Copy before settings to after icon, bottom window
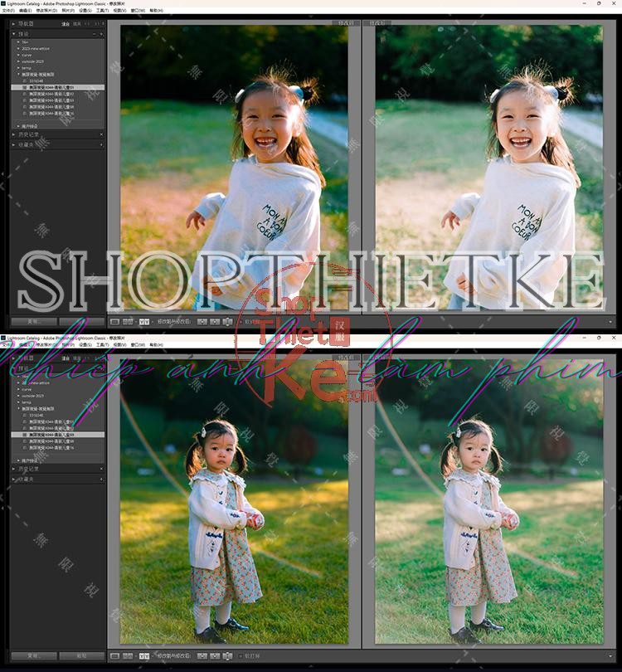 pyautogui.click(x=202, y=655)
